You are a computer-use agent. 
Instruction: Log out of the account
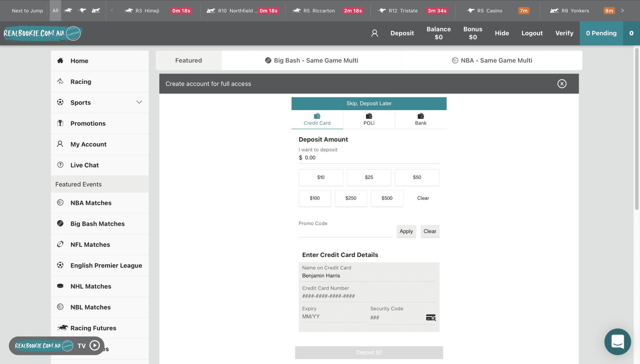[532, 33]
